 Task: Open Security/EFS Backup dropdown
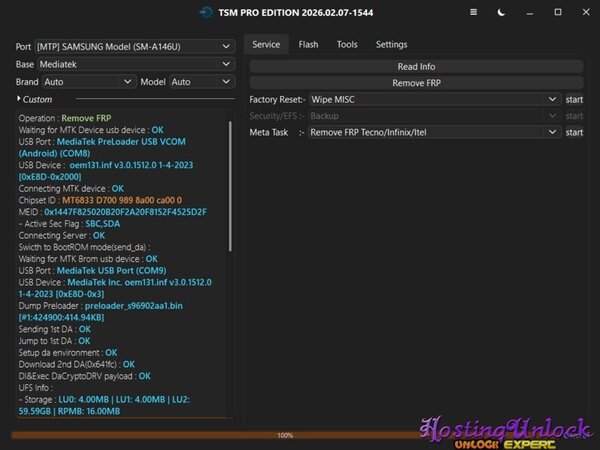coord(435,116)
